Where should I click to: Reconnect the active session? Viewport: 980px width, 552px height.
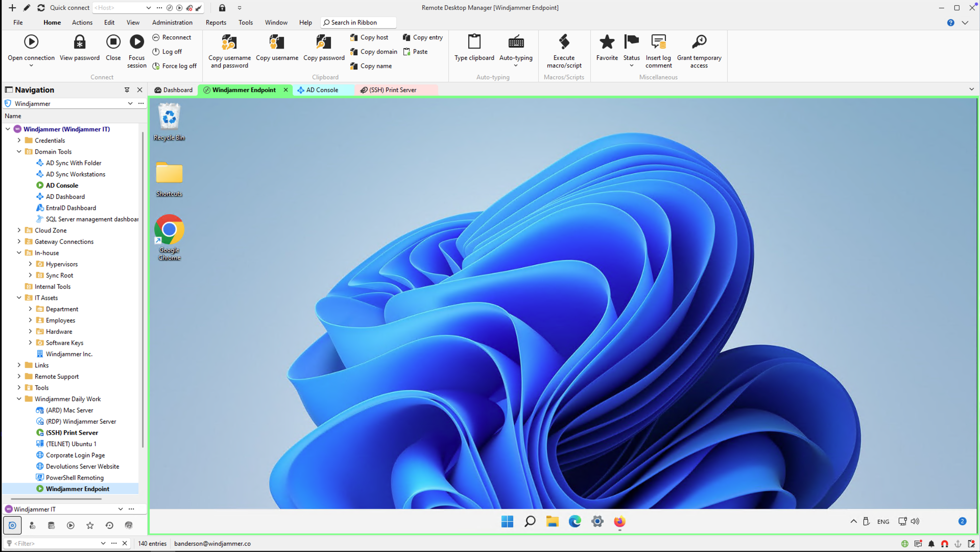(173, 37)
